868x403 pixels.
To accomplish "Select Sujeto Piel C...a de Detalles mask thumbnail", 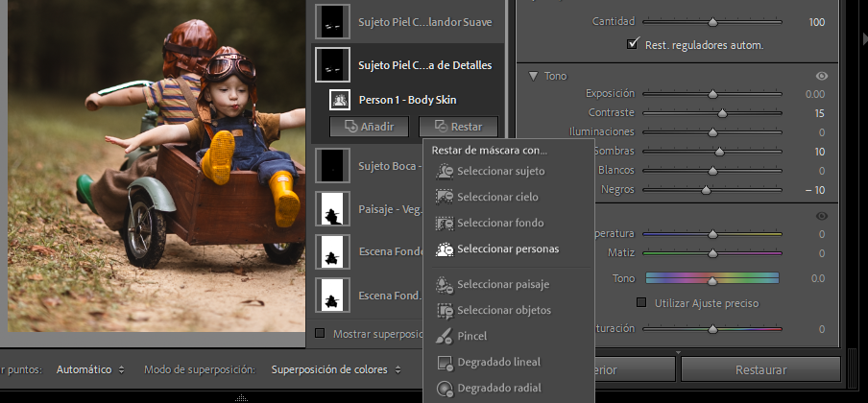I will coord(332,65).
